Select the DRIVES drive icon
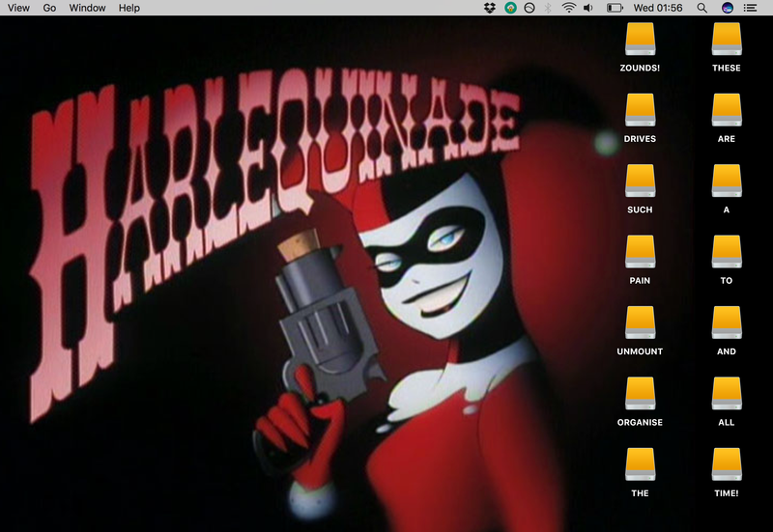The image size is (773, 532). (640, 110)
